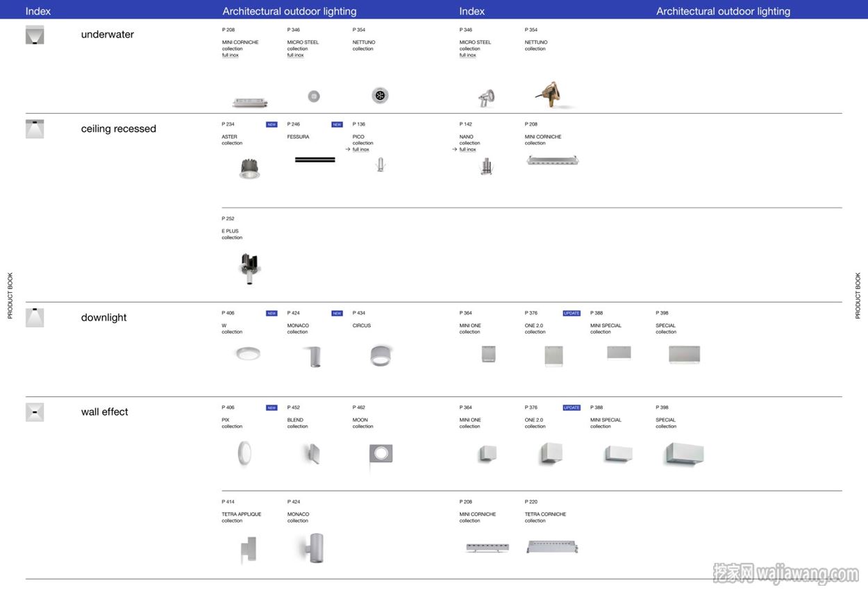
Task: Open the TETRA APPLIQUE product image
Action: click(249, 550)
